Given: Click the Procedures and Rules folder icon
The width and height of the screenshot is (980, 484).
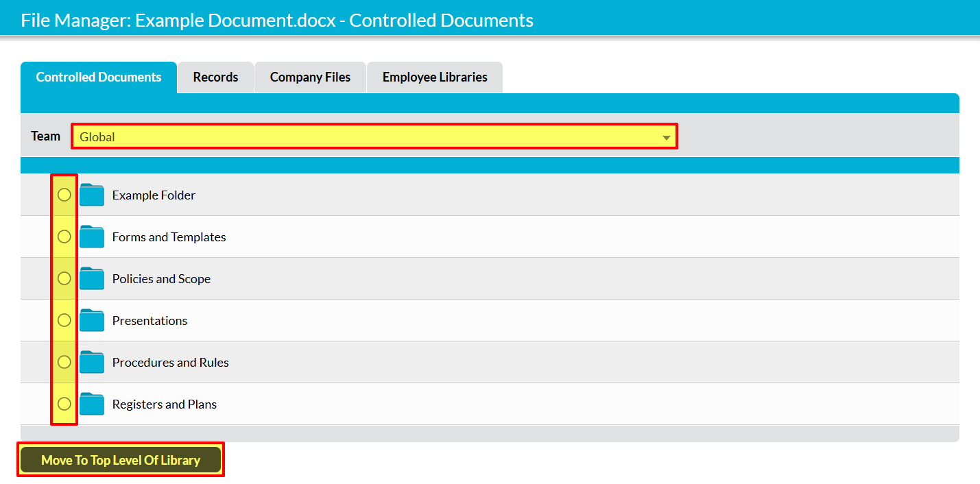Looking at the screenshot, I should click(92, 363).
